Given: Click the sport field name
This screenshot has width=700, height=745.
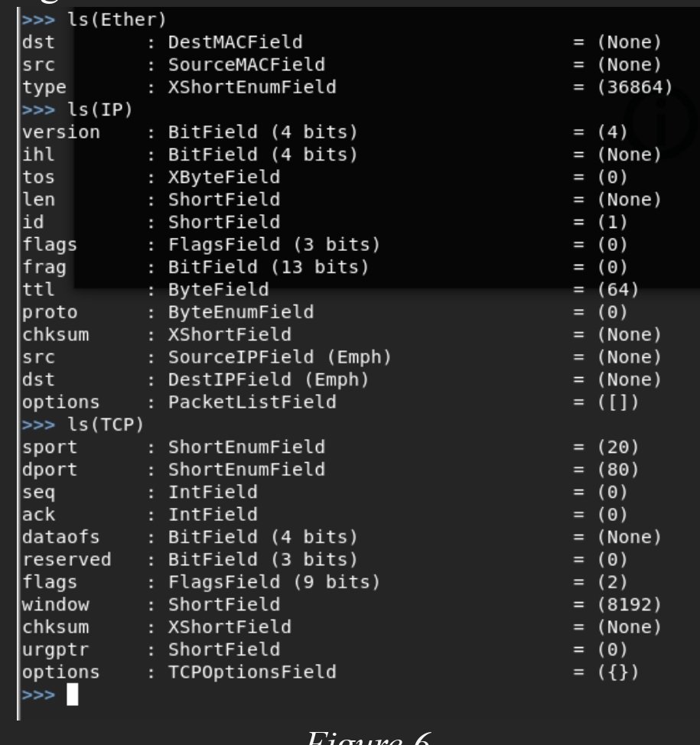Looking at the screenshot, I should pos(50,447).
